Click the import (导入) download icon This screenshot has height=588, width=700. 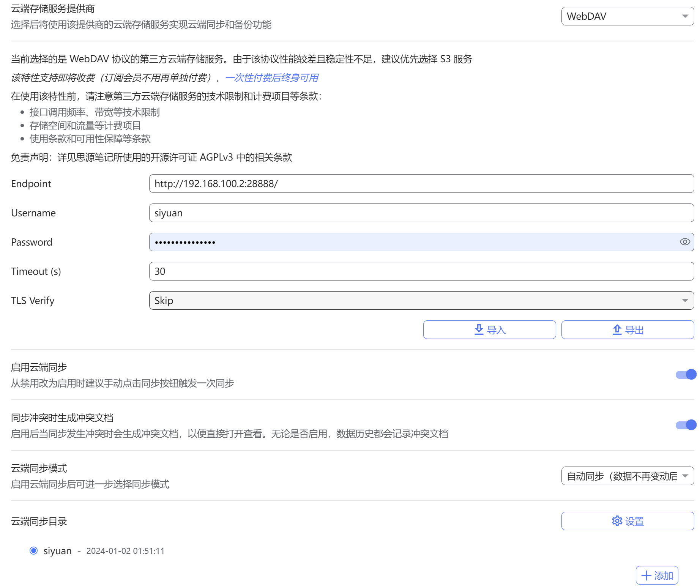[x=479, y=329]
